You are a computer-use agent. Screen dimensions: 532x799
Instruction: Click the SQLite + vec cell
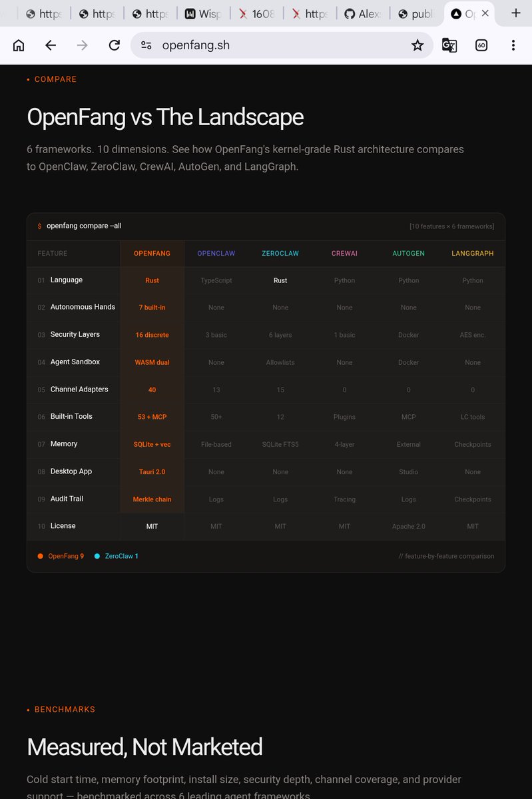click(x=152, y=445)
